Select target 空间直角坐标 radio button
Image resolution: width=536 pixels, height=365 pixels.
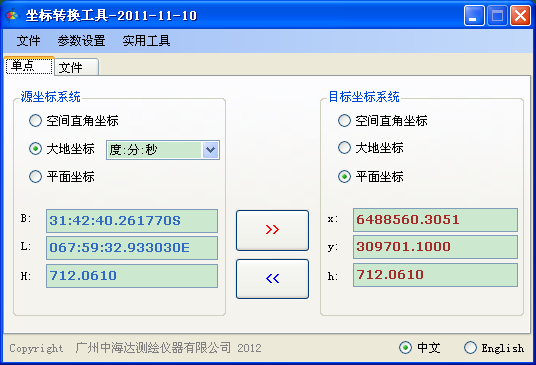[344, 121]
